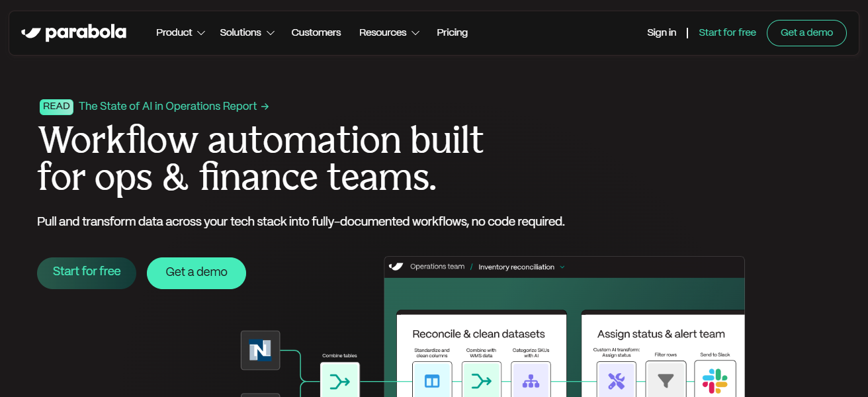Select the Custom AI transform wrench icon

point(616,381)
